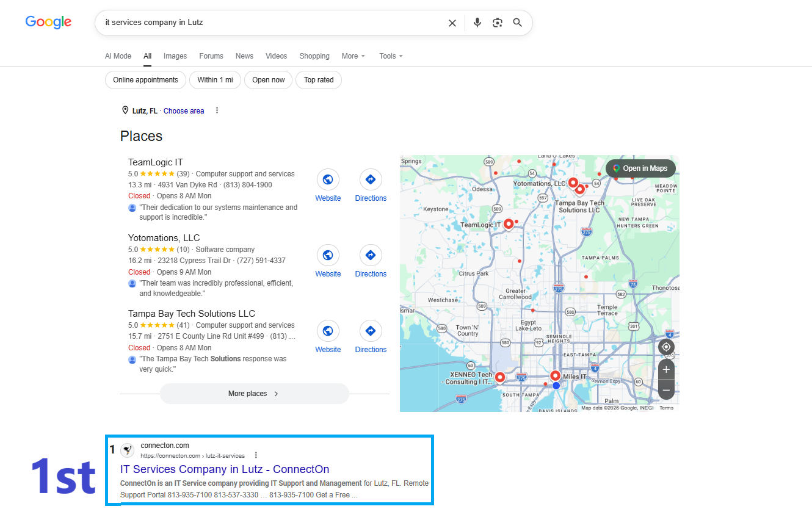Viewport: 812px width, 509px height.
Task: Toggle the Open now filter chip
Action: (269, 80)
